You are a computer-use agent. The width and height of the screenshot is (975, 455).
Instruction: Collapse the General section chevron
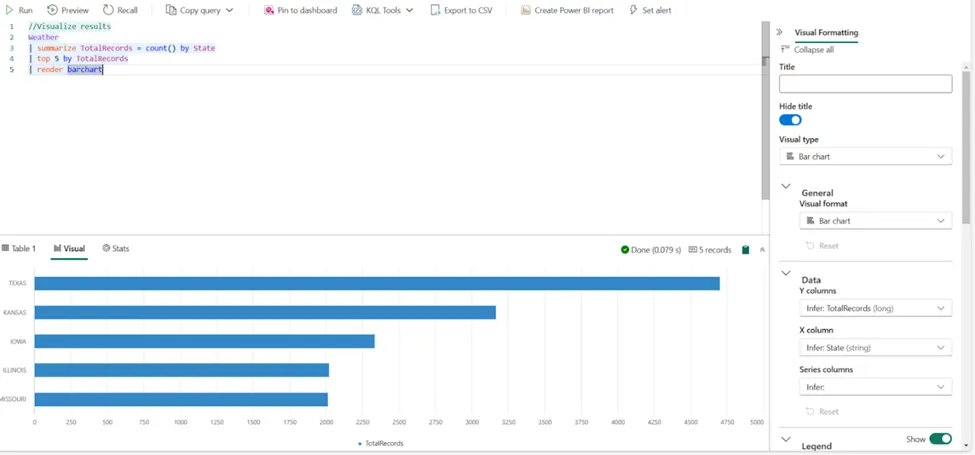[786, 187]
